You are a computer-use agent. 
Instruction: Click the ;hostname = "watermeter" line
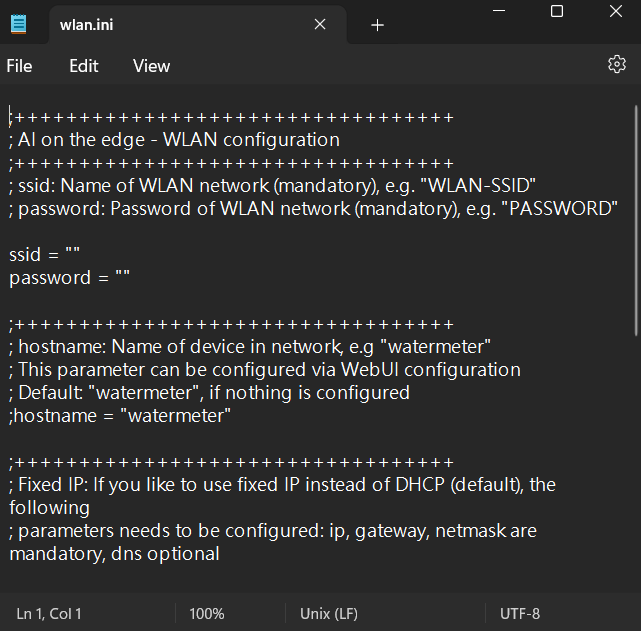point(120,415)
